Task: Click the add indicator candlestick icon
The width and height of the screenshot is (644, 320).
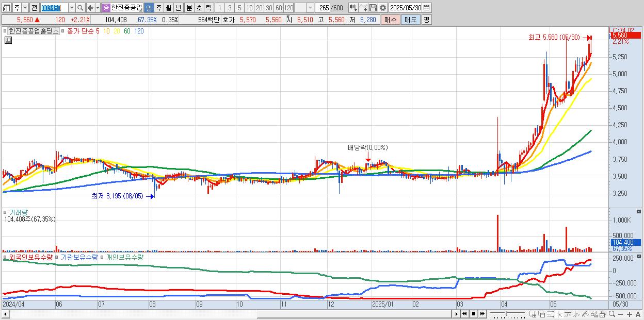Action: [352, 8]
